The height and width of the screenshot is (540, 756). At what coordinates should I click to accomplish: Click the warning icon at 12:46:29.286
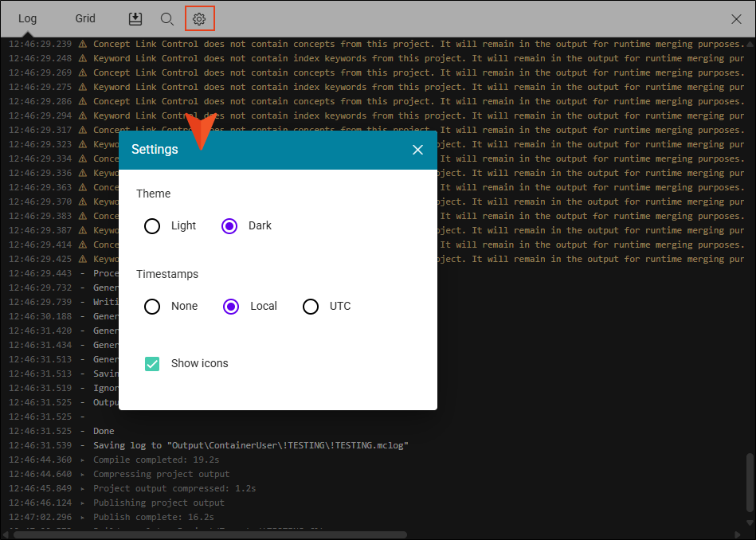click(x=82, y=101)
